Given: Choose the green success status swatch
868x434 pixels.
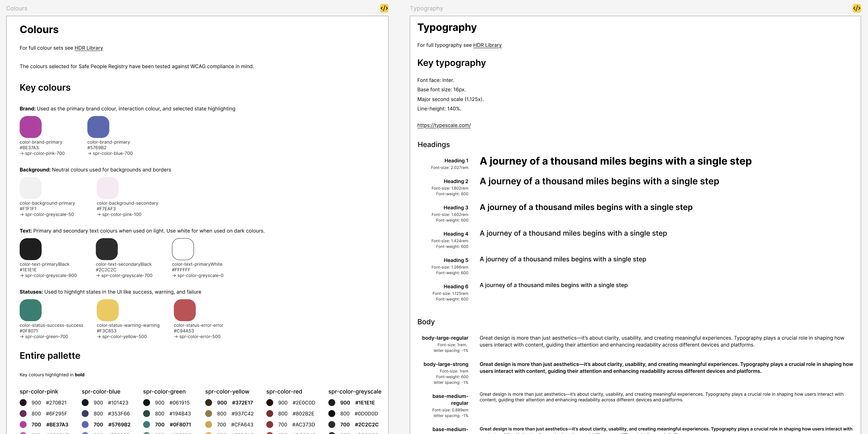Looking at the screenshot, I should pyautogui.click(x=31, y=310).
